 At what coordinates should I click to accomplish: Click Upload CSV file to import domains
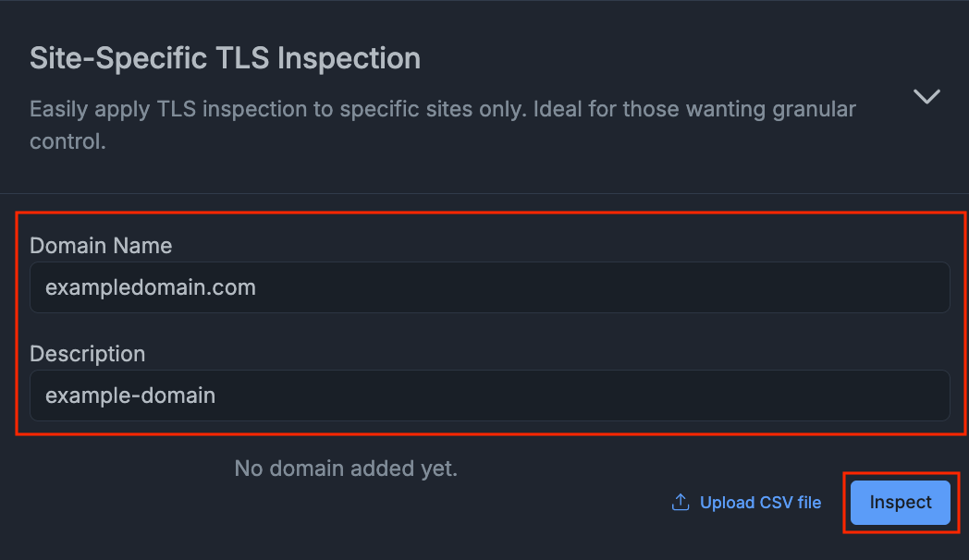[x=758, y=502]
